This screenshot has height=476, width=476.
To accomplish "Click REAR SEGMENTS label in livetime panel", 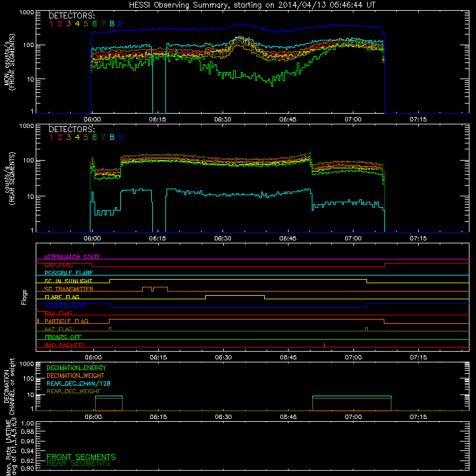I will [79, 464].
